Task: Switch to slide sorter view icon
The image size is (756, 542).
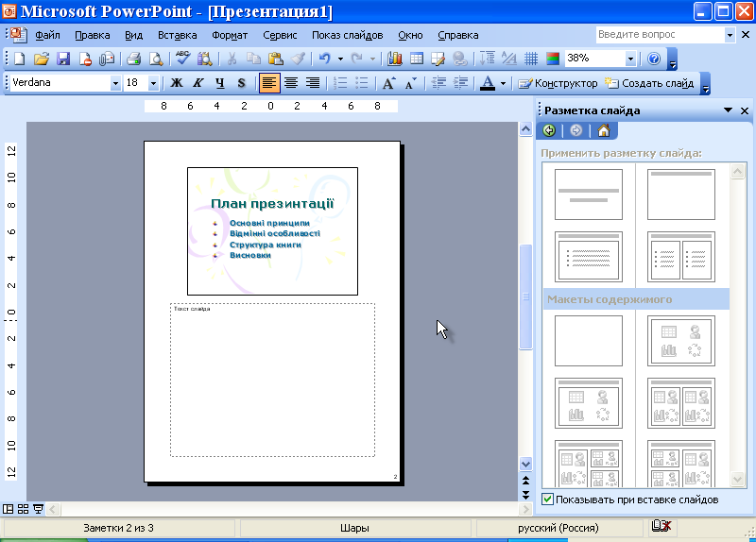Action: click(23, 509)
